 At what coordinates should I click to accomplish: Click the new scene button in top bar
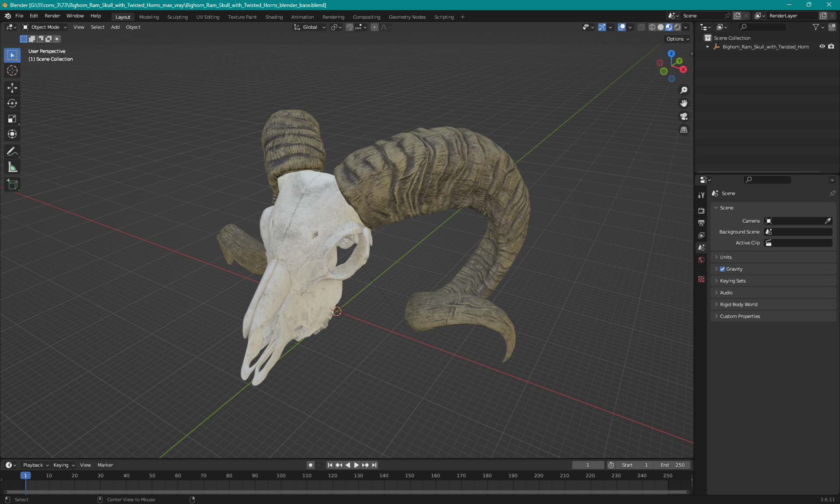click(x=738, y=16)
